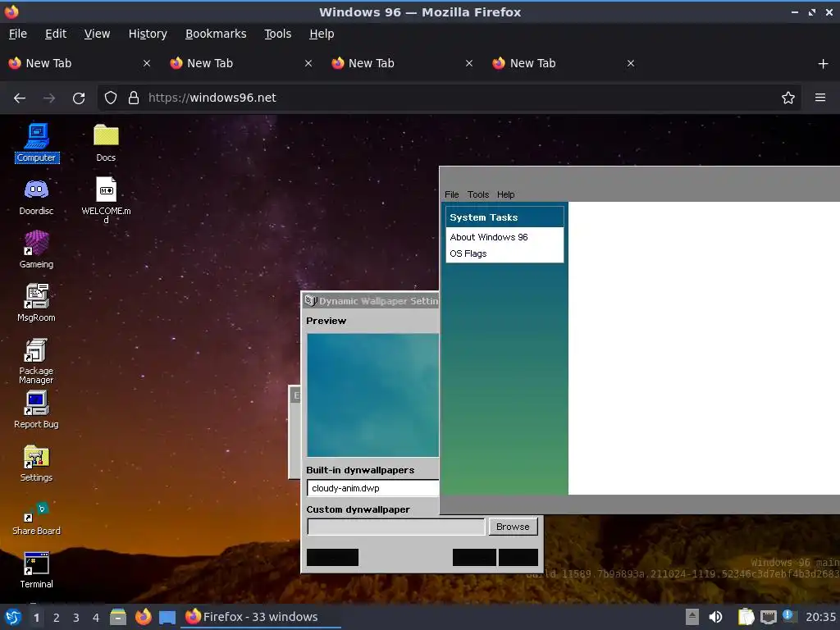Click Firefox - 33 windows taskbar button
Image resolution: width=840 pixels, height=630 pixels.
click(262, 617)
